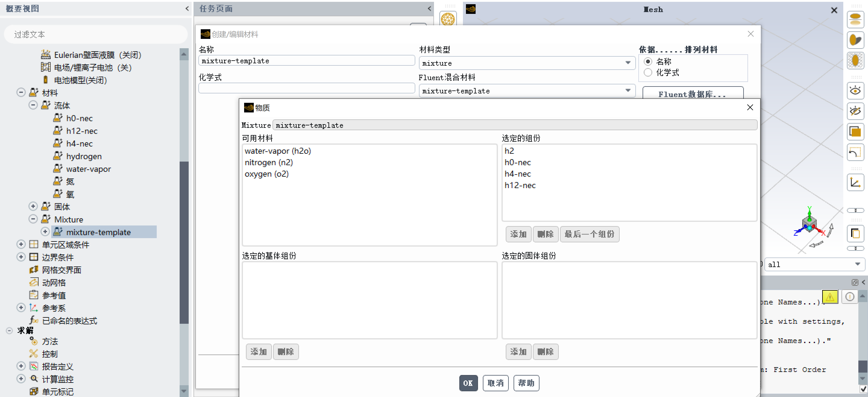Open the Fluent混合材料 dropdown
The height and width of the screenshot is (397, 868).
click(x=628, y=91)
